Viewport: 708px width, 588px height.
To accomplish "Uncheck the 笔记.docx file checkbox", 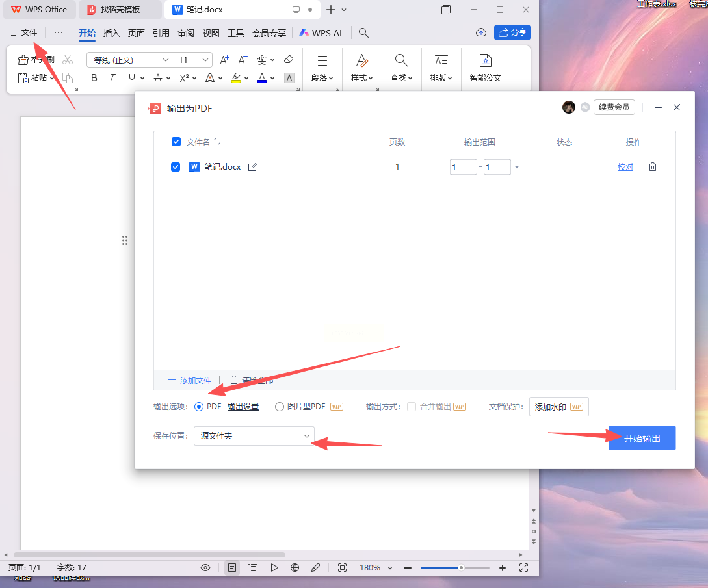I will pos(176,167).
